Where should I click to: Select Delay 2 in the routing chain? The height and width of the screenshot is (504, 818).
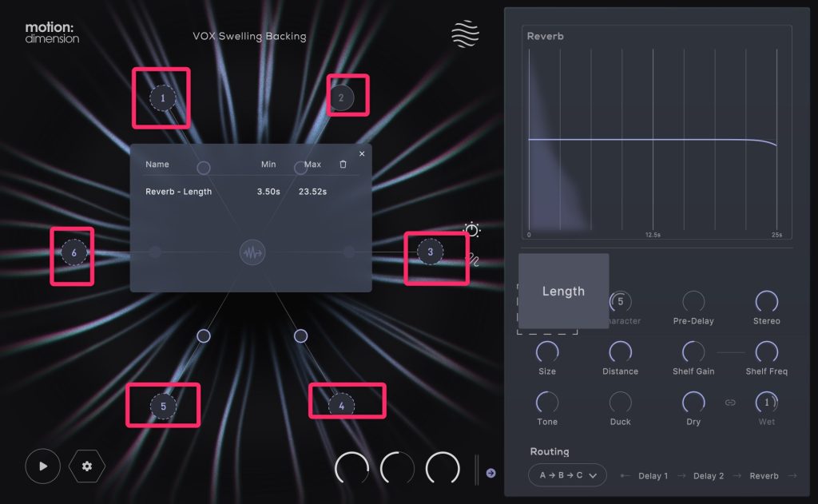coord(709,476)
